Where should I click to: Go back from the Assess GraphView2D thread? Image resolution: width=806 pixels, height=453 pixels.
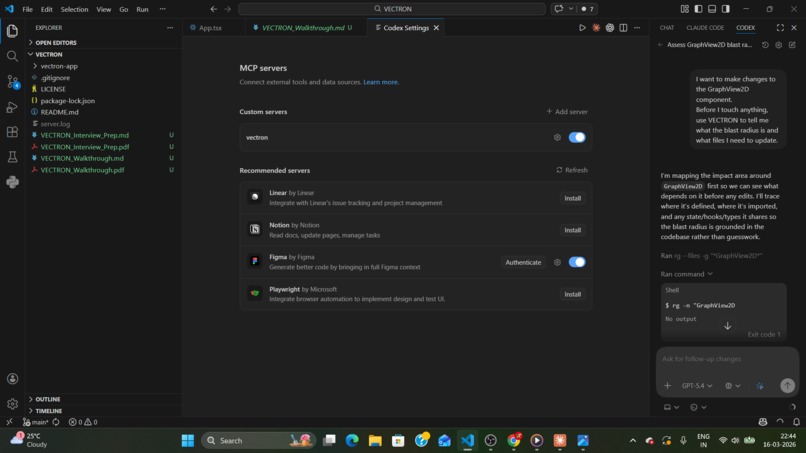[661, 45]
